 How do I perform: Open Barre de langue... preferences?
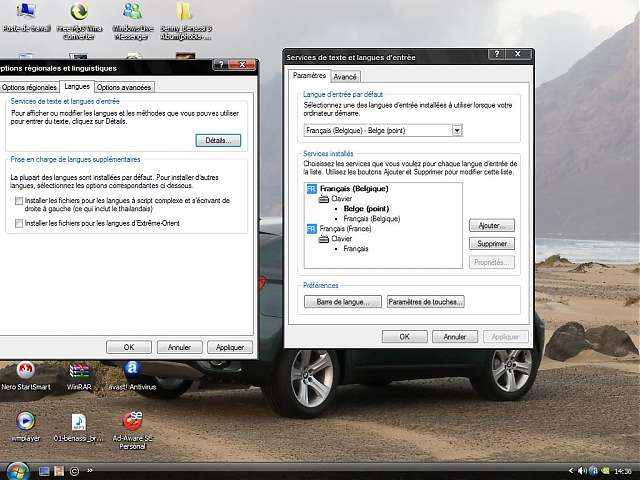pos(342,301)
